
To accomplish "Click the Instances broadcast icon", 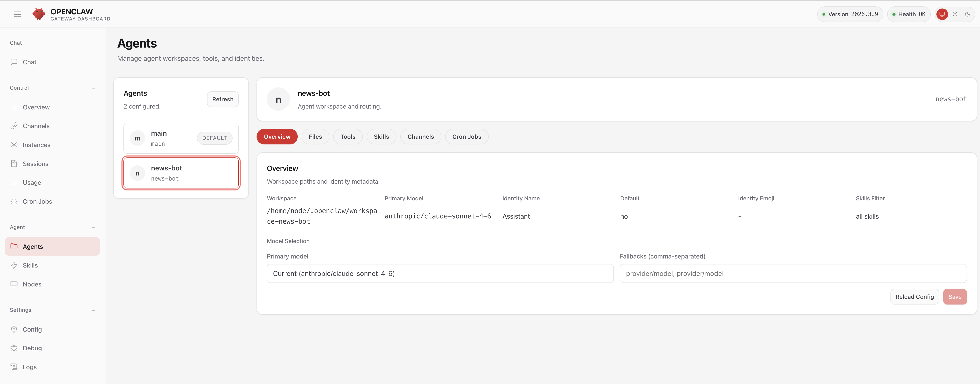I will (x=14, y=145).
